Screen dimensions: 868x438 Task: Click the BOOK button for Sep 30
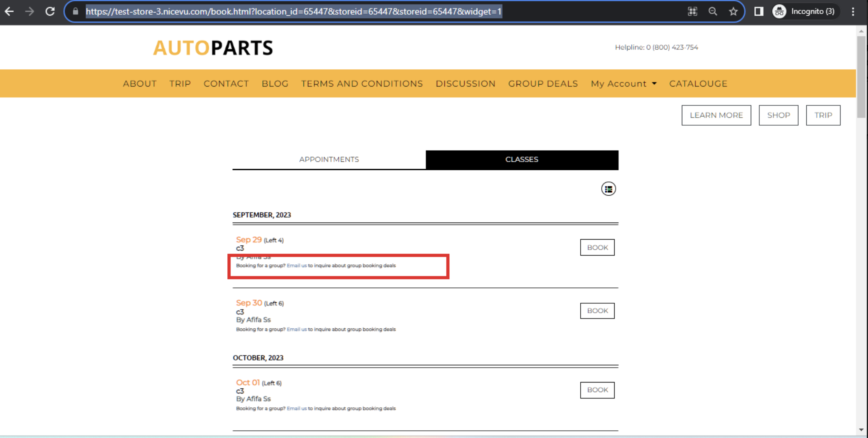tap(598, 311)
